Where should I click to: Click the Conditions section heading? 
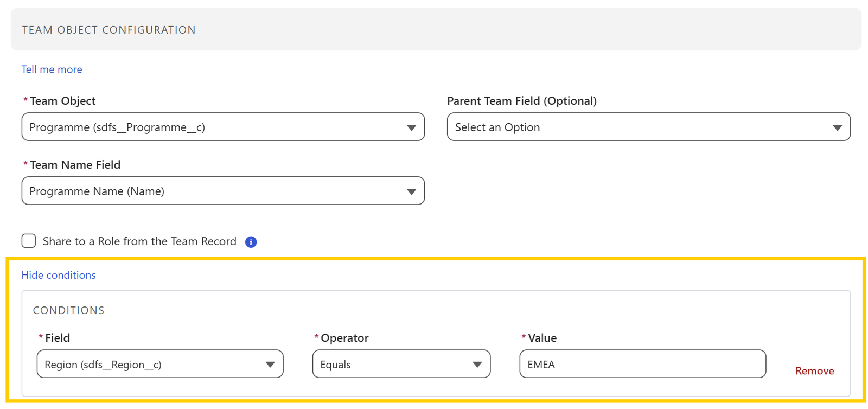point(69,310)
